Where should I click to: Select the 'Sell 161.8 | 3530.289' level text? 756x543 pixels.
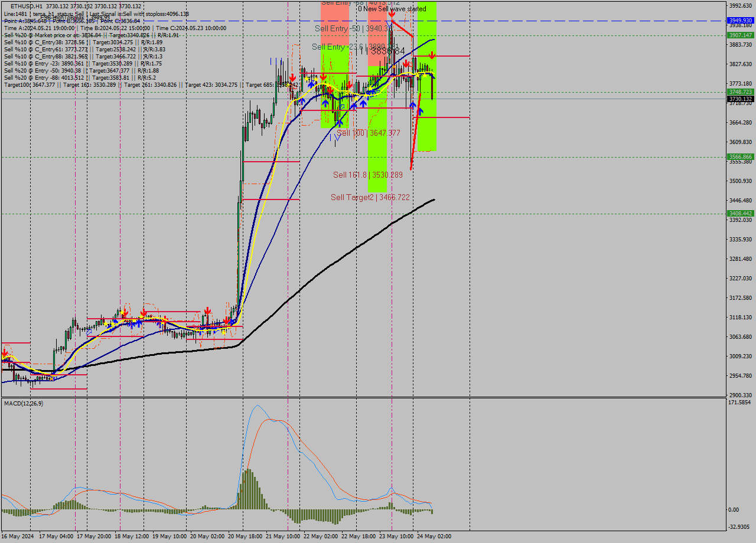coord(369,175)
